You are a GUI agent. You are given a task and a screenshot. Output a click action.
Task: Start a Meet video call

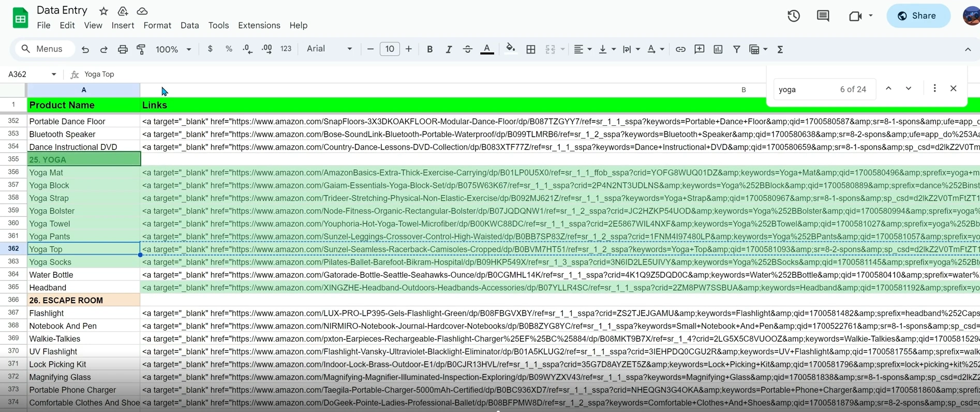tap(855, 16)
